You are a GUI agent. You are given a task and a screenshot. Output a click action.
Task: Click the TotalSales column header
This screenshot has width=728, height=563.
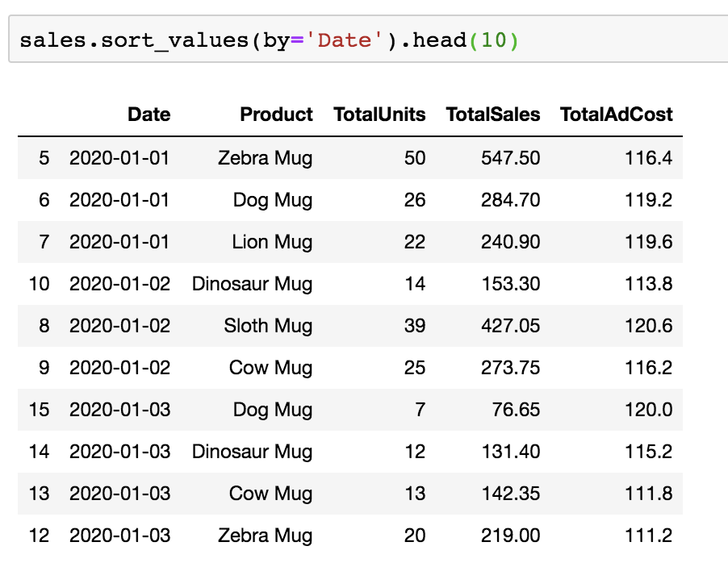click(492, 115)
